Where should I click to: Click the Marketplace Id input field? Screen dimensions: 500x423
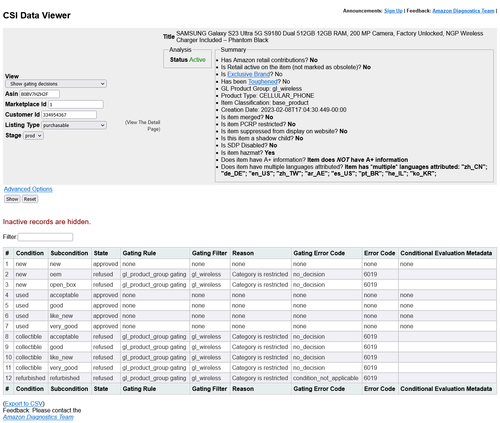(76, 104)
